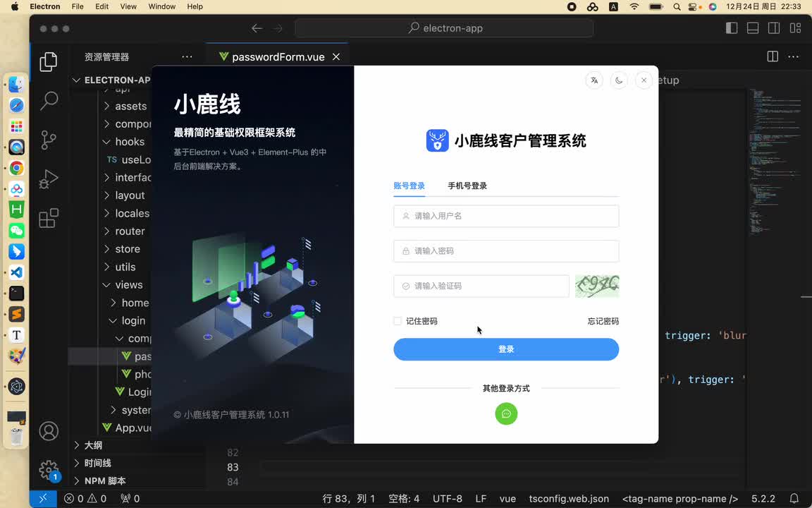
Task: Click the vue language mode status item
Action: [x=508, y=499]
